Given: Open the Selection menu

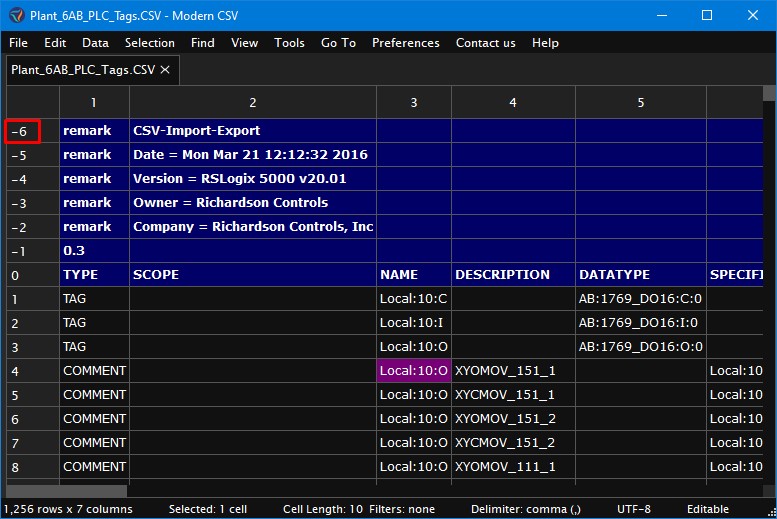Looking at the screenshot, I should [150, 43].
